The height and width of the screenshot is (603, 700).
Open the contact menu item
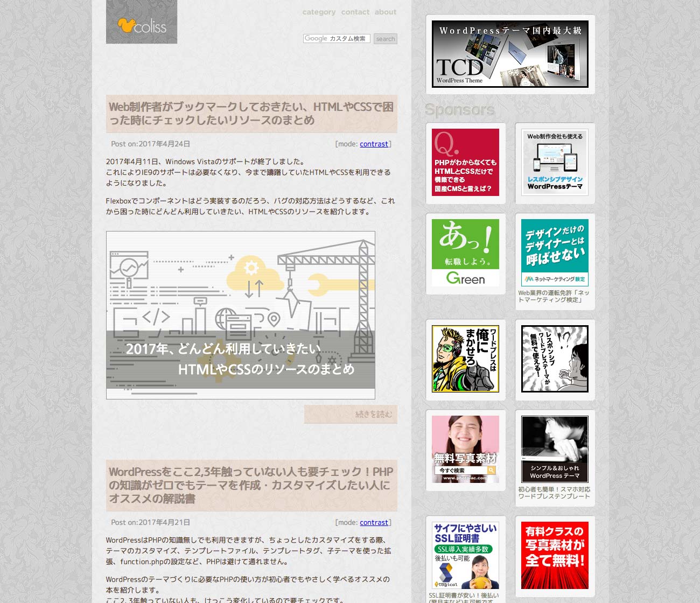355,12
